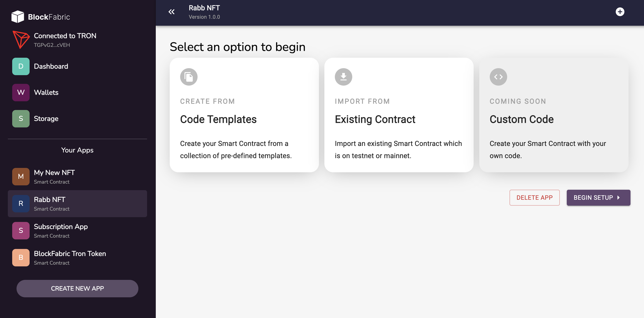Collapse the panel using the double-chevron
The image size is (644, 318).
171,12
